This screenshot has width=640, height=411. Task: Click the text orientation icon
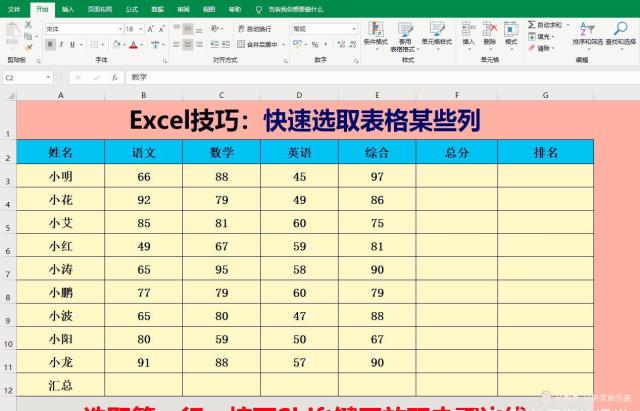point(215,29)
